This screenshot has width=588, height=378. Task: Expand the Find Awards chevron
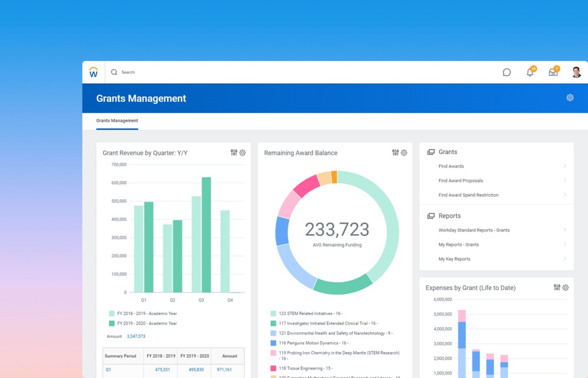(x=565, y=166)
